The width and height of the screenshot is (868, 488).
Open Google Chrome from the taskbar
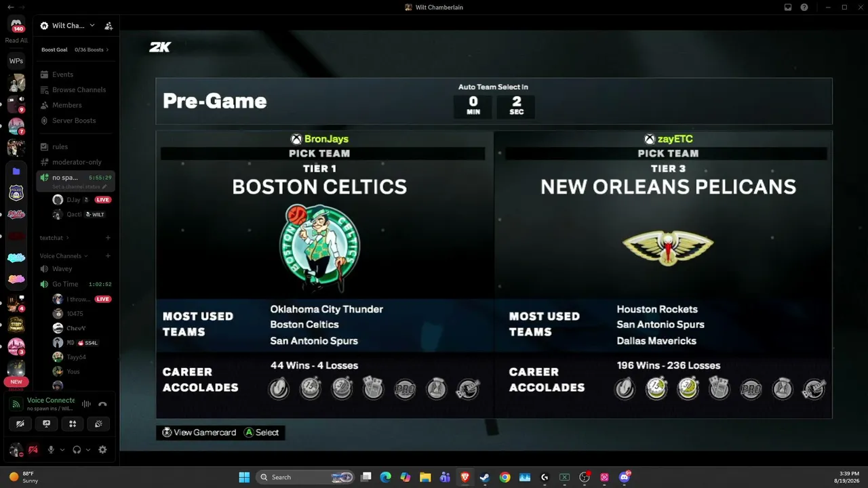505,477
